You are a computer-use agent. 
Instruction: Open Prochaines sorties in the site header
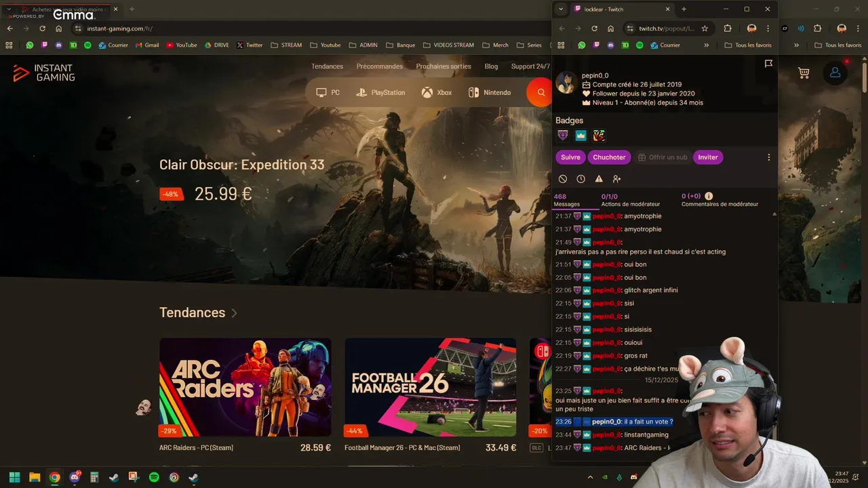pyautogui.click(x=443, y=66)
